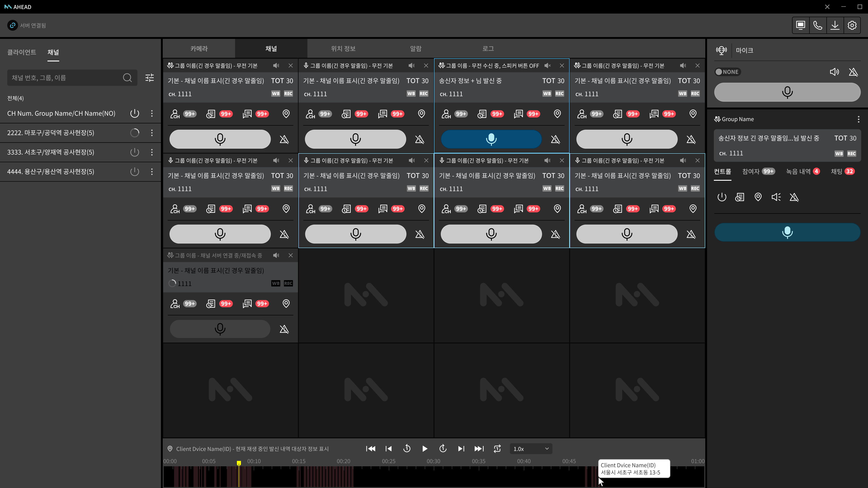Switch to the 위치 정보 tab
868x488 pixels.
point(343,49)
